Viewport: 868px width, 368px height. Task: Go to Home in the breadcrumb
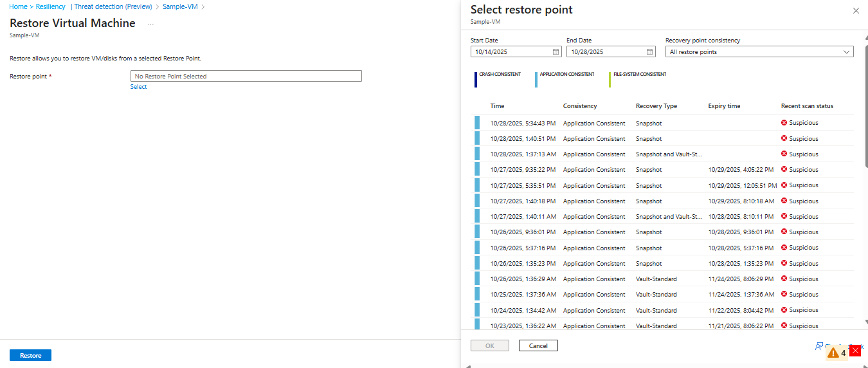[x=18, y=6]
